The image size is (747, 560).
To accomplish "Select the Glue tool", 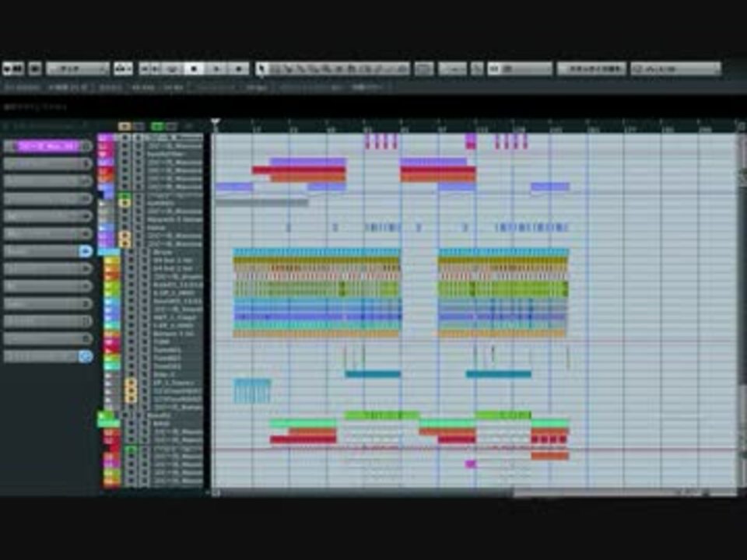I will point(301,69).
